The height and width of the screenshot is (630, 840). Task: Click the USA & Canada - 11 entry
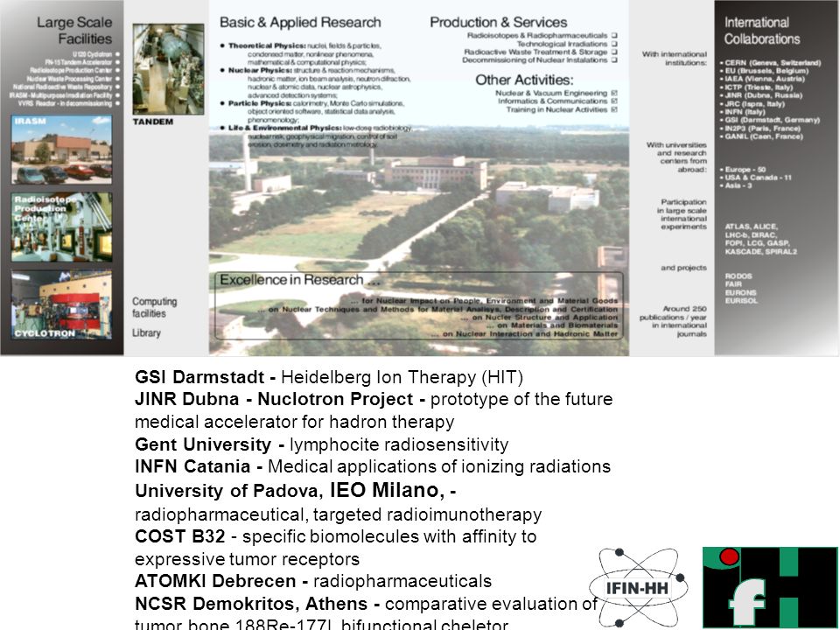[758, 178]
